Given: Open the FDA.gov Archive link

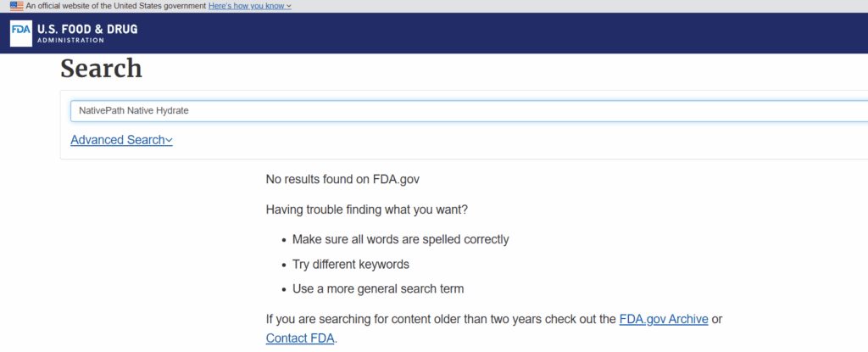Looking at the screenshot, I should pos(664,319).
